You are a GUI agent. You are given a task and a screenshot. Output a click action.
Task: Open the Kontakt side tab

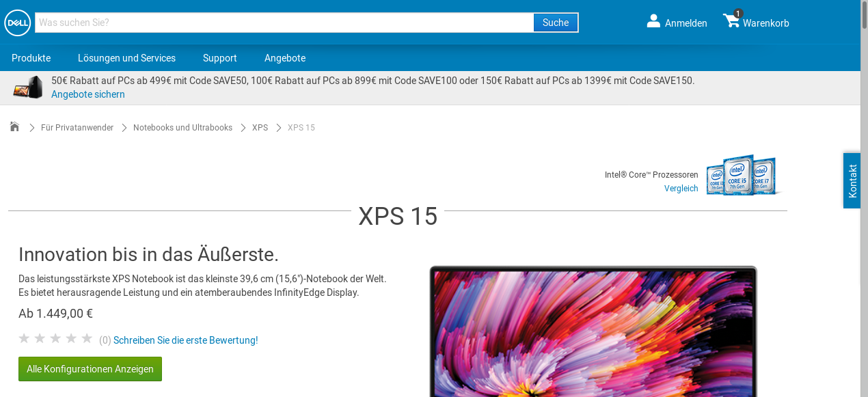pos(852,180)
